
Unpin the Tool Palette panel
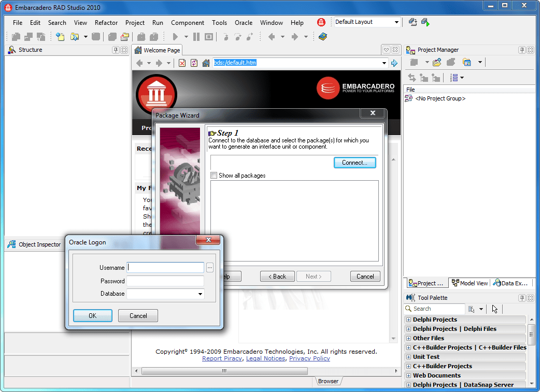(523, 298)
